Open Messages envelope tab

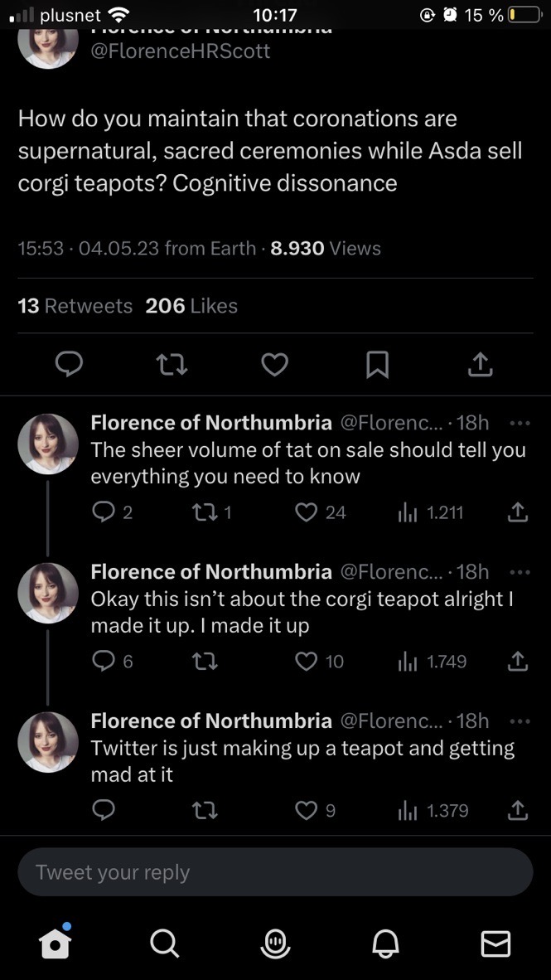495,943
